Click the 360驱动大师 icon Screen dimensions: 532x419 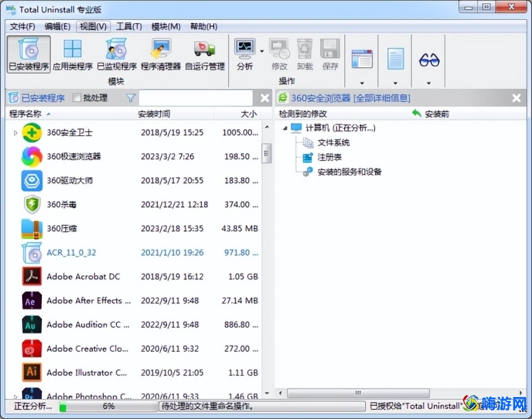click(x=32, y=180)
